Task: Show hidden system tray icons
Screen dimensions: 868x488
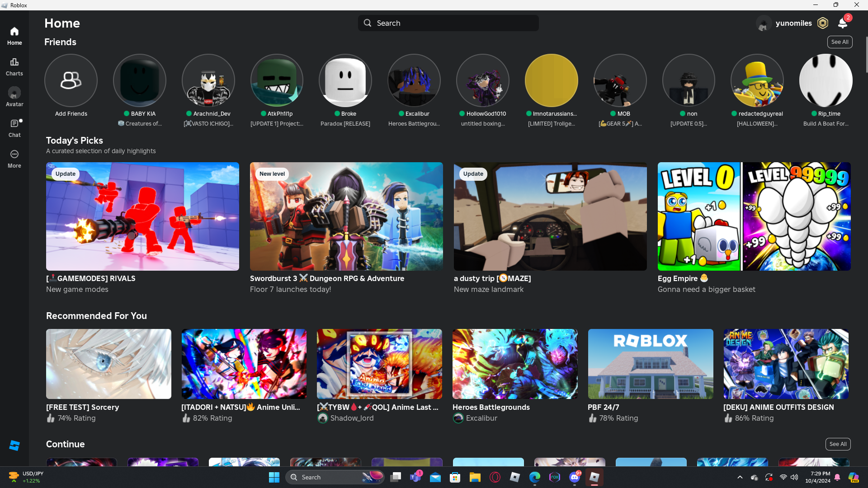Action: [x=740, y=477]
